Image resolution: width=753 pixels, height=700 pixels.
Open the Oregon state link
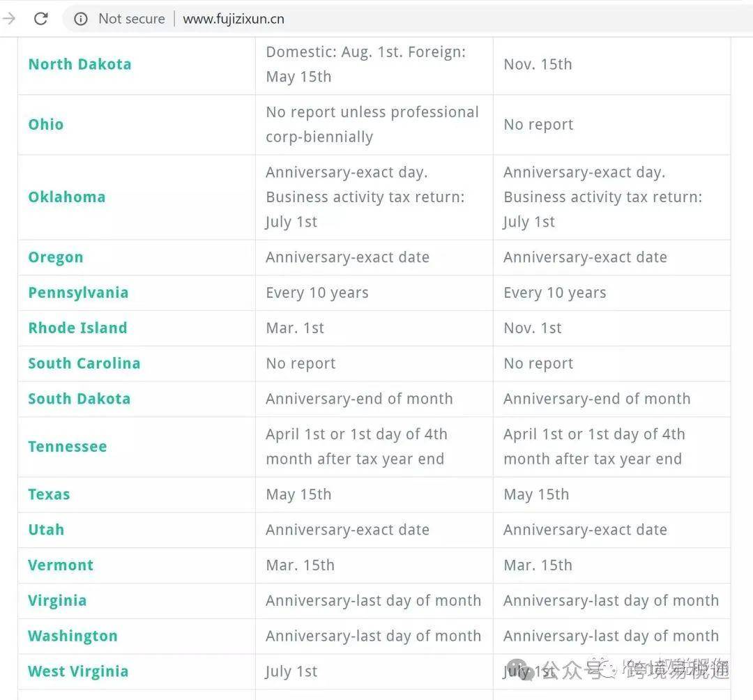[x=56, y=257]
